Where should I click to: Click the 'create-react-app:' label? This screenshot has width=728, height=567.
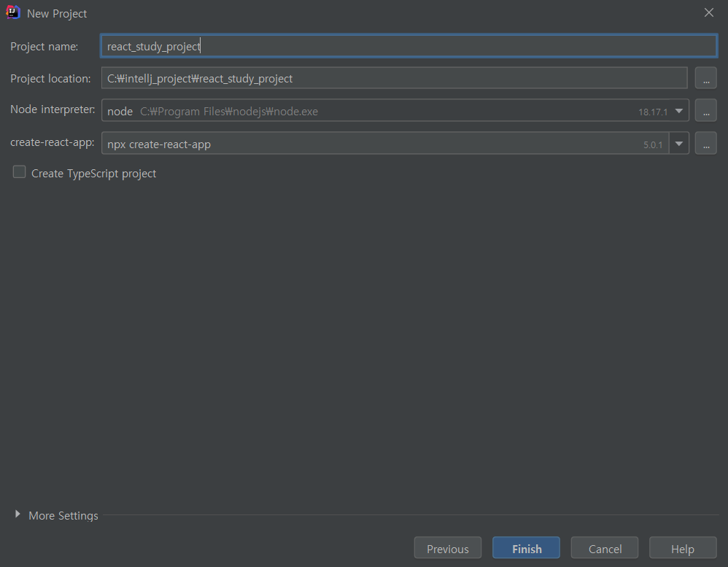click(x=52, y=142)
